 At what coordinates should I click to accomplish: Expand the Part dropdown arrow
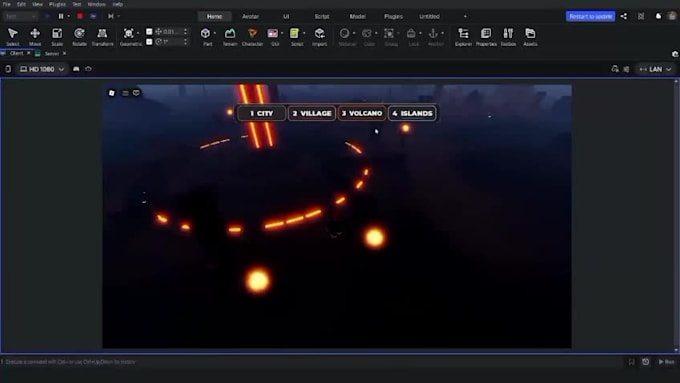tap(215, 33)
